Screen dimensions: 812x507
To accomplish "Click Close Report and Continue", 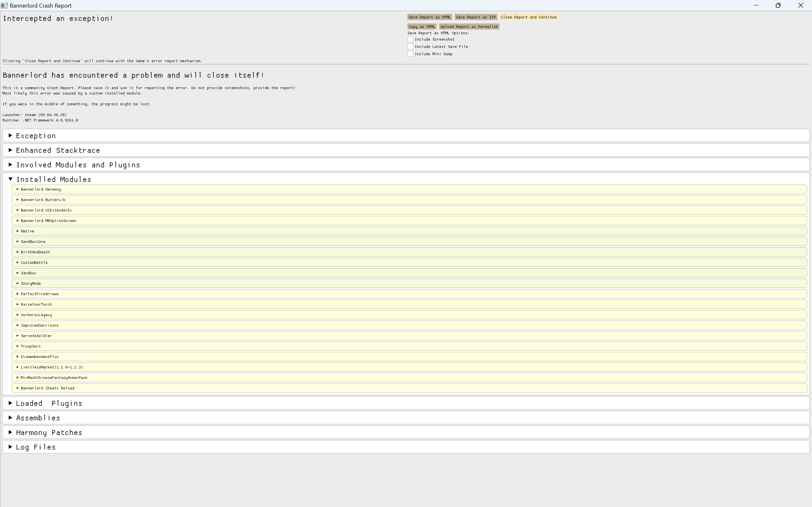I will point(528,17).
